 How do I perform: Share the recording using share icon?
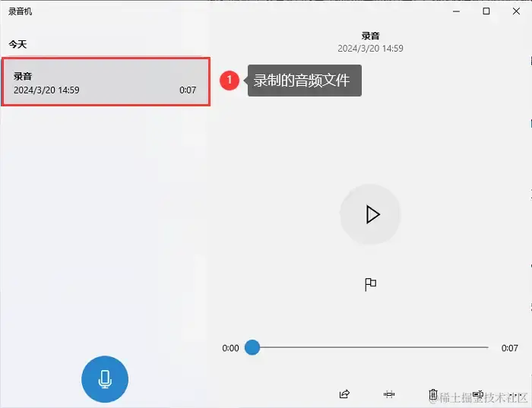[x=344, y=394]
